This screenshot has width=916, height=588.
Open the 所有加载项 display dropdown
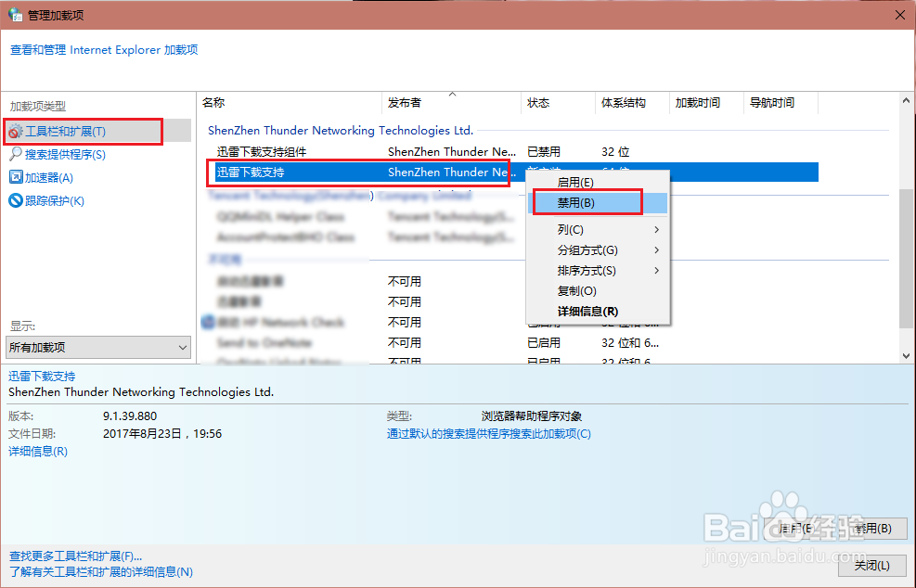[98, 348]
